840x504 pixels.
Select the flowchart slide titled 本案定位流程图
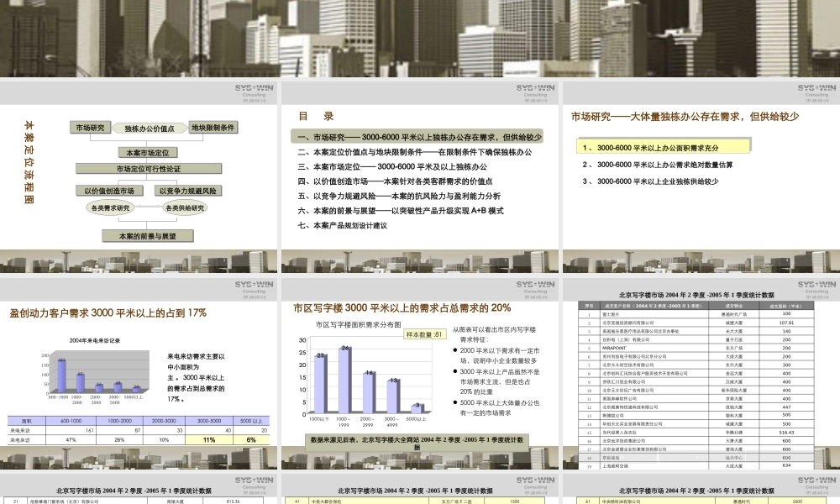(139, 176)
